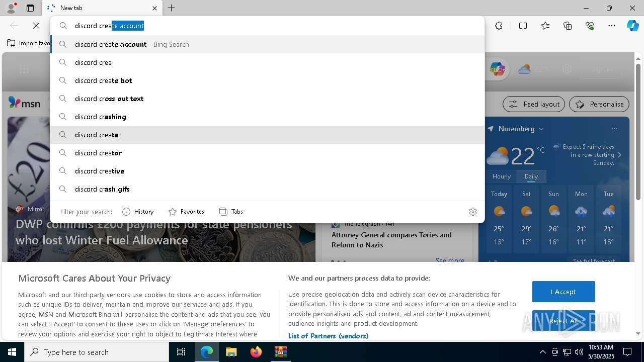644x362 pixels.
Task: Open Collections icon in toolbar
Action: tap(568, 26)
